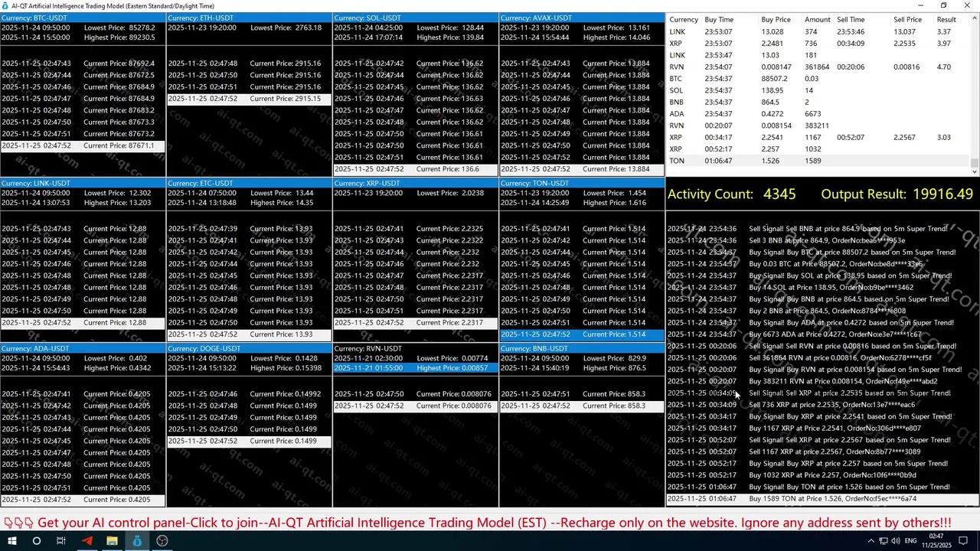Sort trades by Buy Price column header
Screen dimensions: 980x551
pos(776,19)
